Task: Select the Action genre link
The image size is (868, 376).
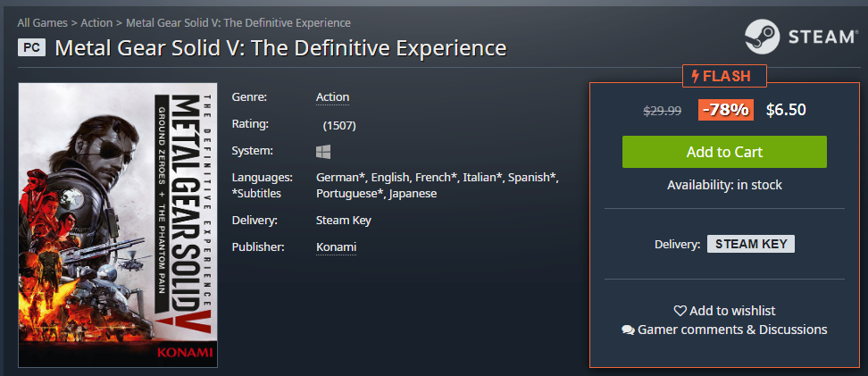Action: [x=333, y=97]
